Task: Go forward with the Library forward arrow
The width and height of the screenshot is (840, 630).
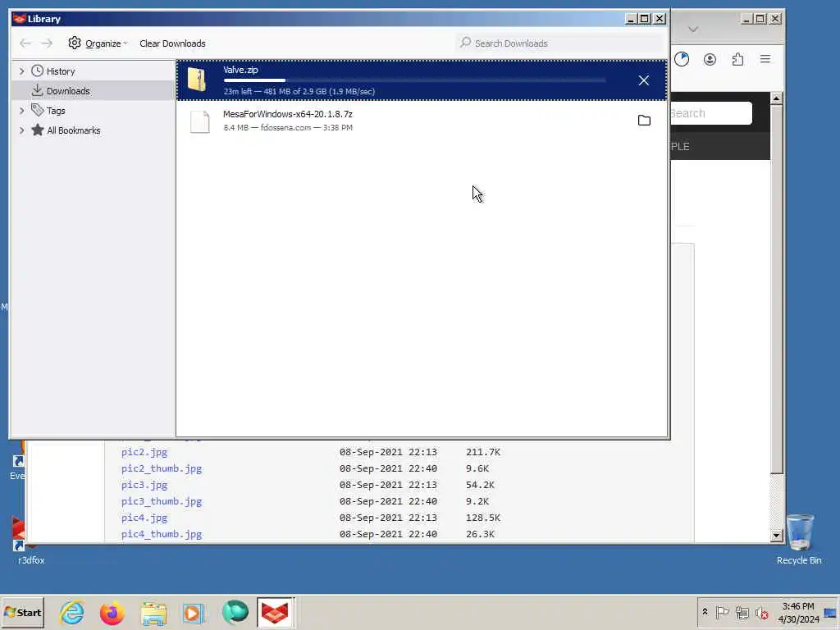Action: [x=47, y=43]
